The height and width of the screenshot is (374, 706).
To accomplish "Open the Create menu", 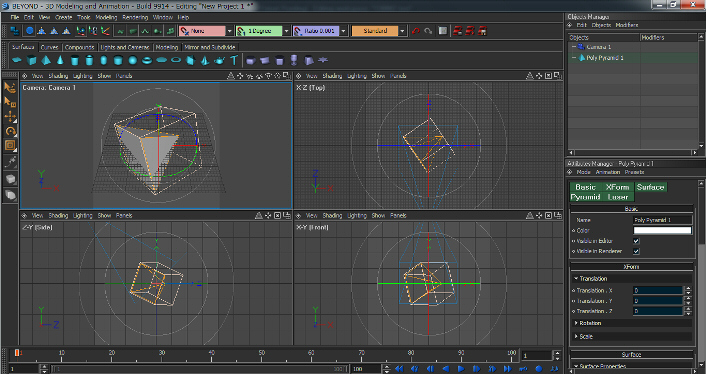I will (63, 17).
